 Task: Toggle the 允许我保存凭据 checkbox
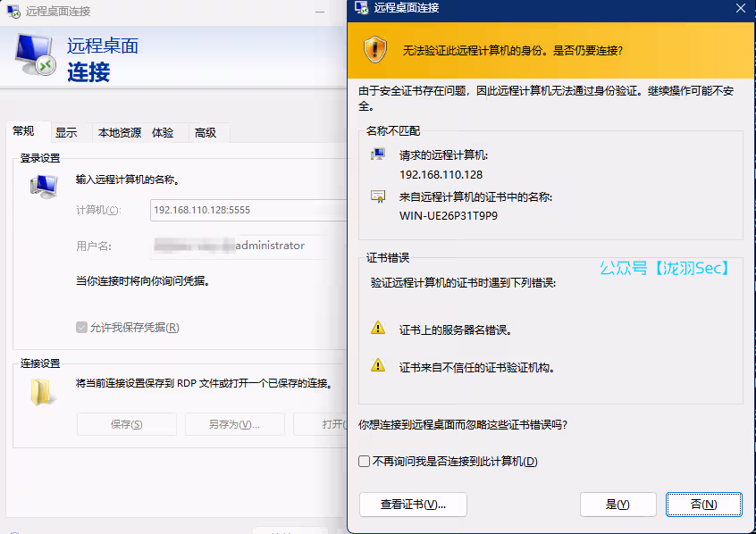tap(82, 328)
